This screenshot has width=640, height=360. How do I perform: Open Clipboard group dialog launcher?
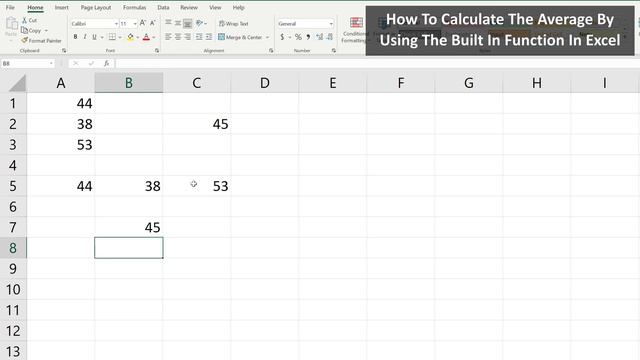(64, 51)
